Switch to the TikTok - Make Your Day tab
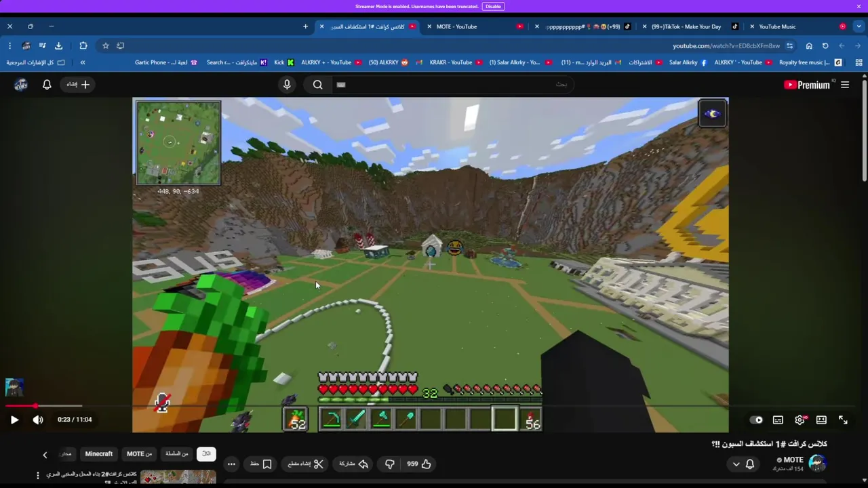 [x=690, y=26]
